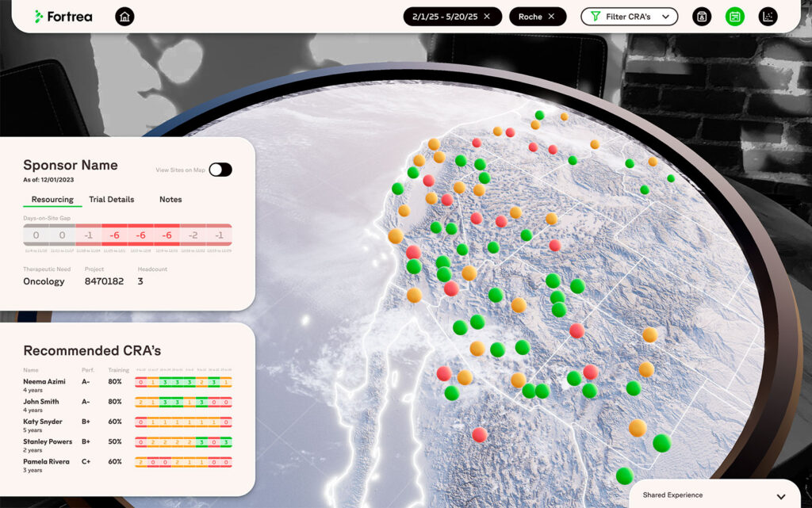Select the Resourcing tab

coord(52,200)
